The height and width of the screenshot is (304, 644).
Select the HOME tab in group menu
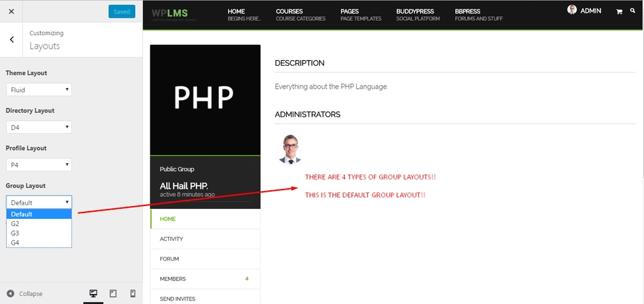[205, 219]
